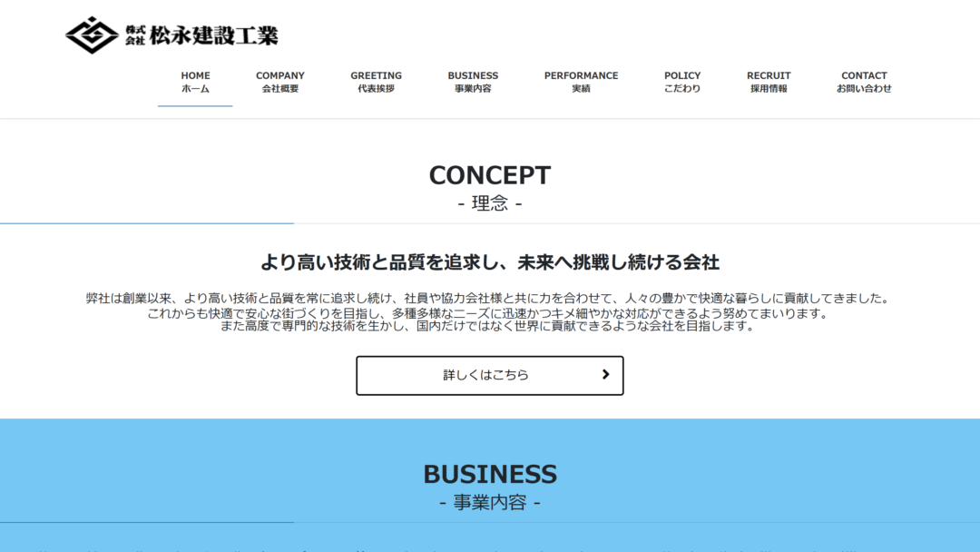Select BUSINESS 事業内容 in navigation
The image size is (980, 552).
(x=473, y=82)
